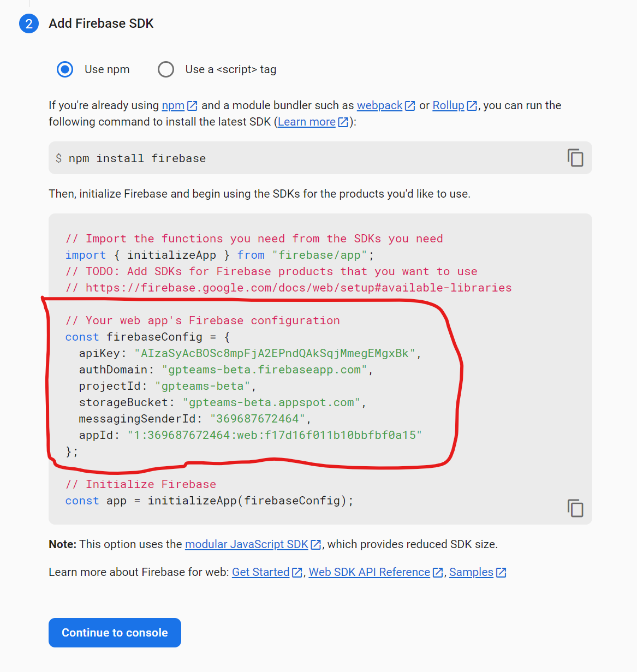Click the storageBucket value gpteams-beta.appspot.com
The image size is (637, 672).
coord(271,402)
